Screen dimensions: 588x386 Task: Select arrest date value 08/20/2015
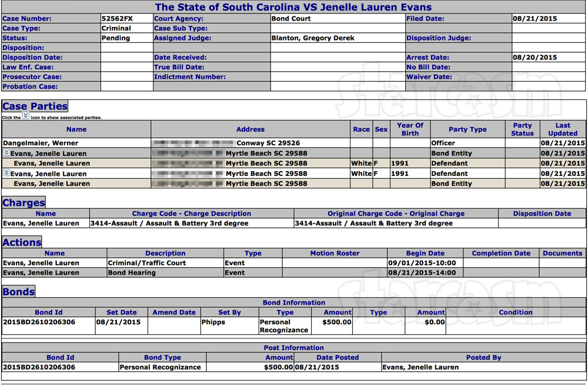(534, 58)
